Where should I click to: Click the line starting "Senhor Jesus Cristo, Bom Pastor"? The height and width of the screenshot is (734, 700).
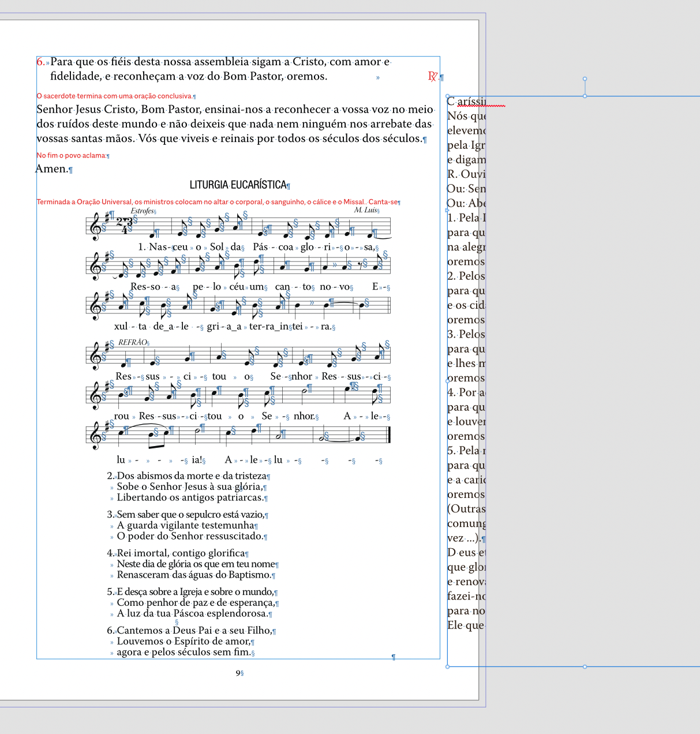[x=235, y=110]
